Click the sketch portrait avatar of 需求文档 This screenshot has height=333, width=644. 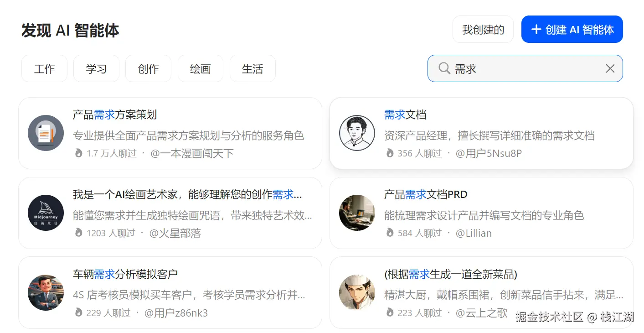coord(357,133)
